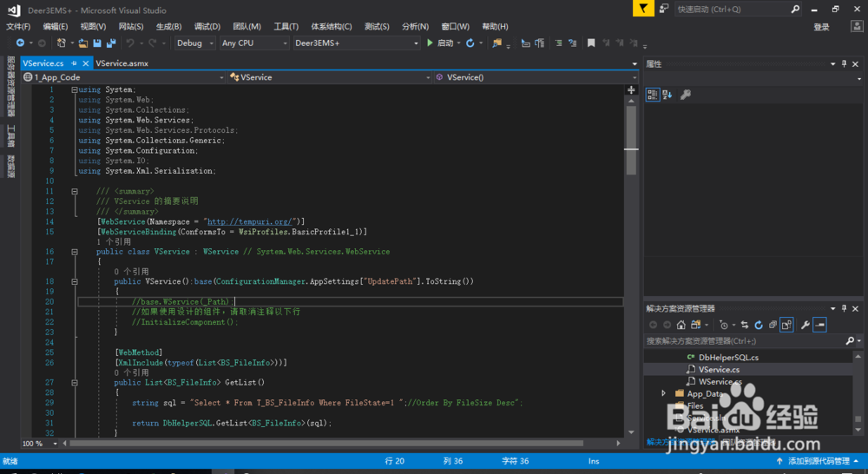The width and height of the screenshot is (868, 474).
Task: Save the current file with the disk icon
Action: click(97, 43)
